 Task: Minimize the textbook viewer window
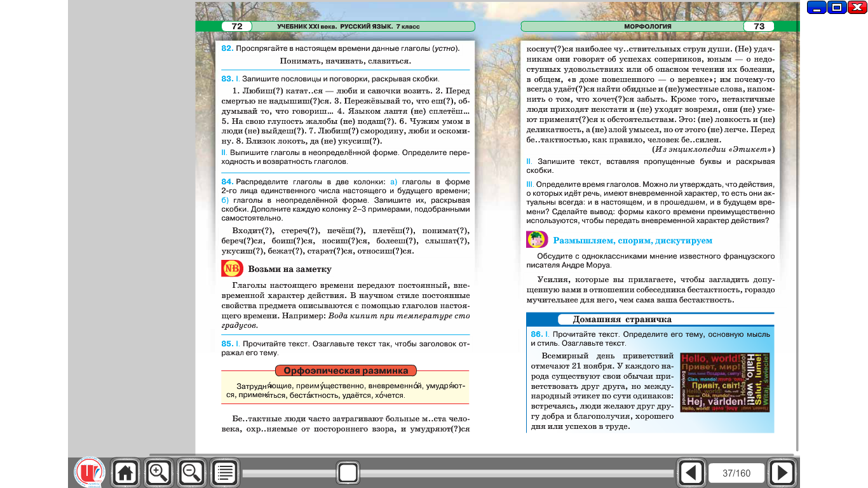point(816,8)
